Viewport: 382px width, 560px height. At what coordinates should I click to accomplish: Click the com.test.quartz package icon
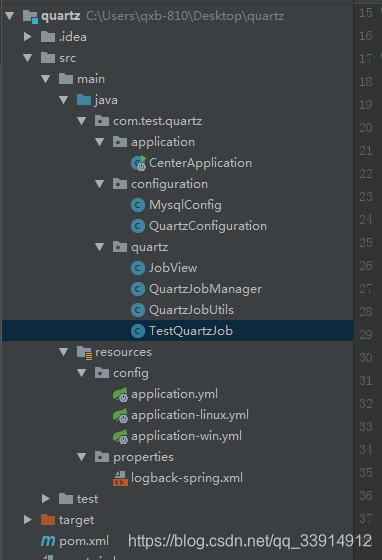pyautogui.click(x=102, y=121)
